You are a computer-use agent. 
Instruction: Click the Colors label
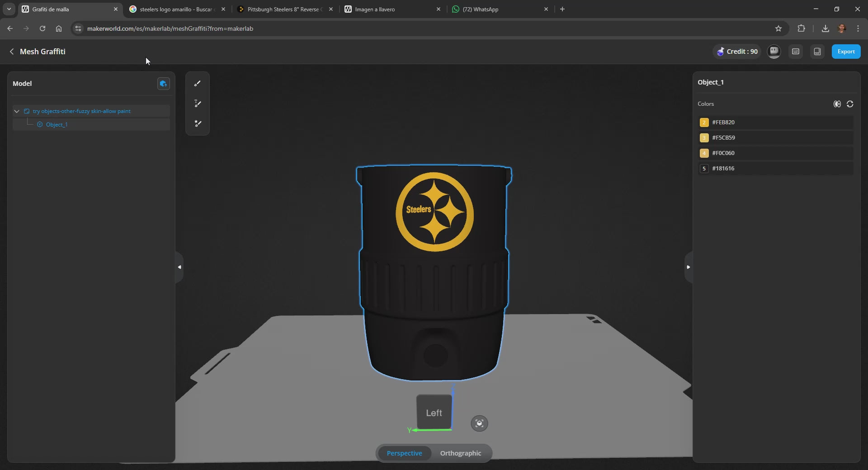706,104
